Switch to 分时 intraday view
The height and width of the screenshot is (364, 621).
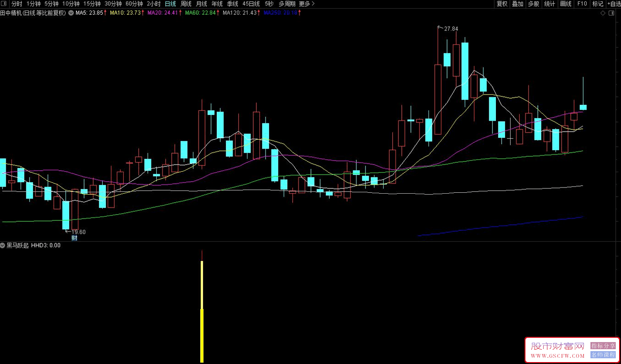(x=17, y=4)
